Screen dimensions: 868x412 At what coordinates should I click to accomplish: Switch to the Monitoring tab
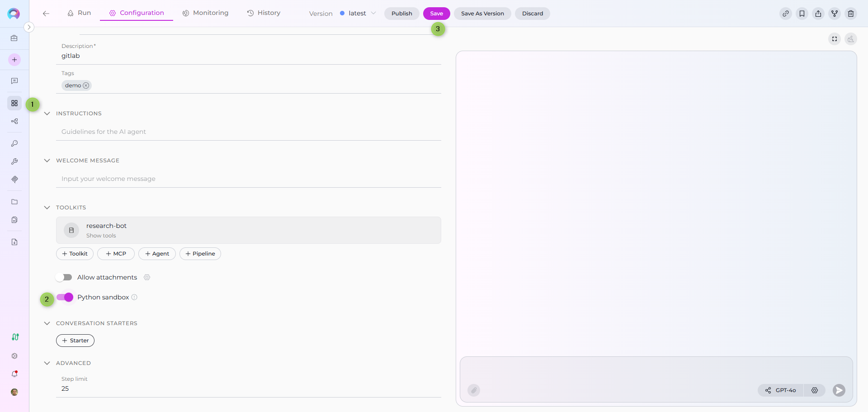pos(205,13)
